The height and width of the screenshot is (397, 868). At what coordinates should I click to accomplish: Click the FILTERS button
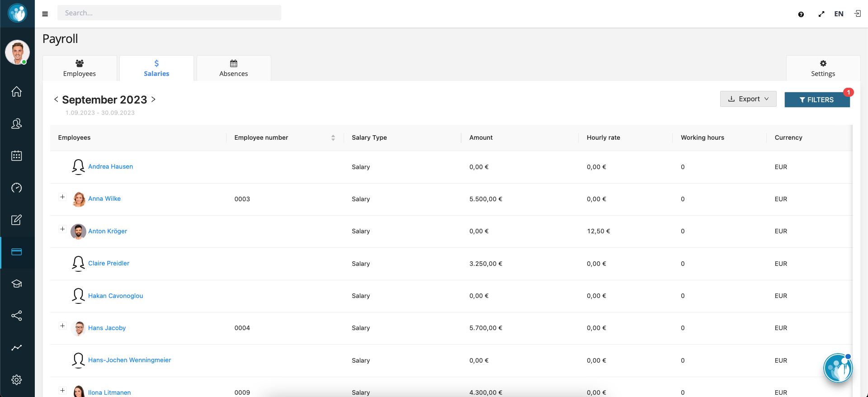coord(816,100)
